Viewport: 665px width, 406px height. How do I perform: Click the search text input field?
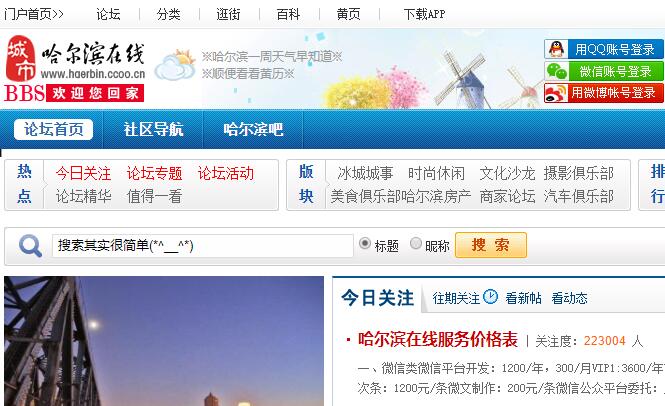pyautogui.click(x=203, y=246)
